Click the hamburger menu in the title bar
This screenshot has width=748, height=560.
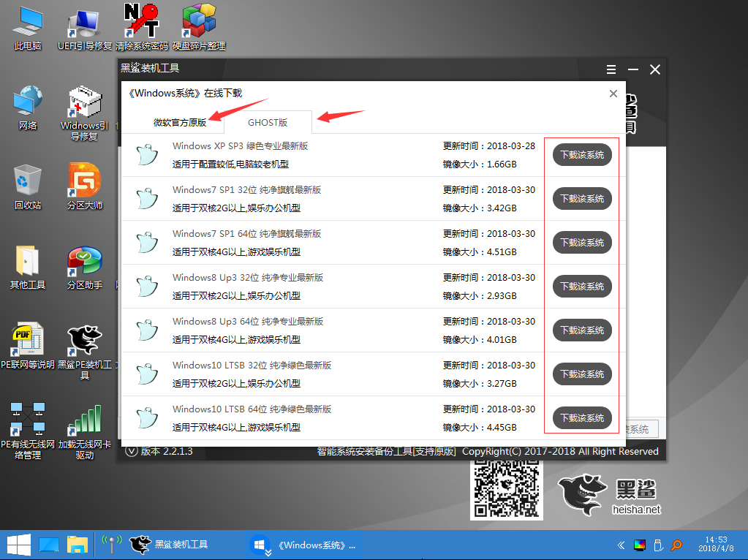pyautogui.click(x=611, y=69)
